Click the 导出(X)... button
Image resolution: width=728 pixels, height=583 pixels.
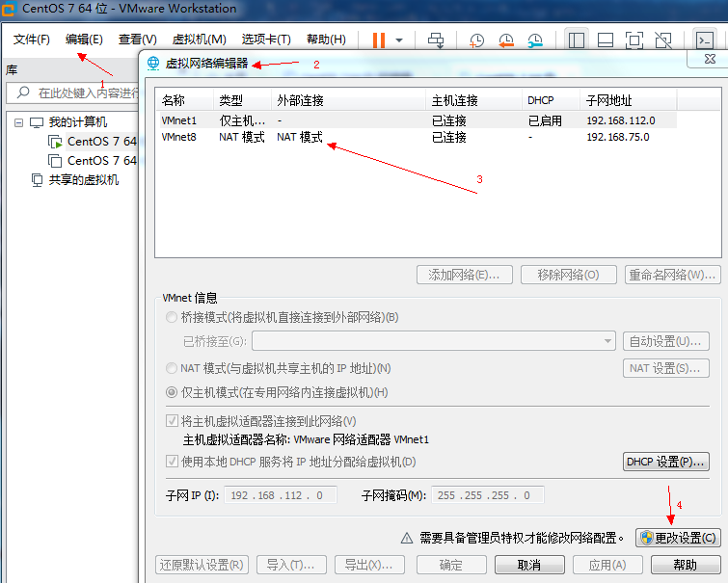(369, 565)
